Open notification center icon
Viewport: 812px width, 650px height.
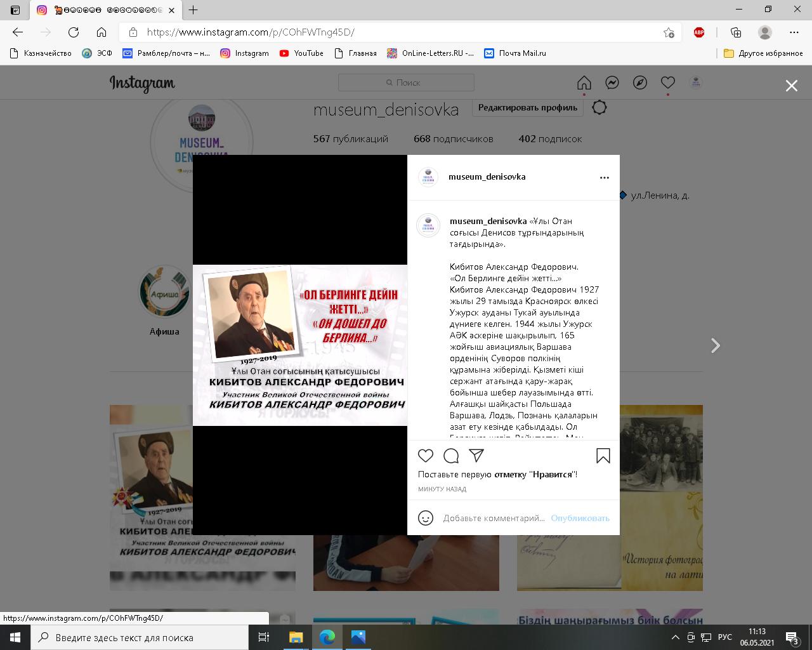coord(793,637)
